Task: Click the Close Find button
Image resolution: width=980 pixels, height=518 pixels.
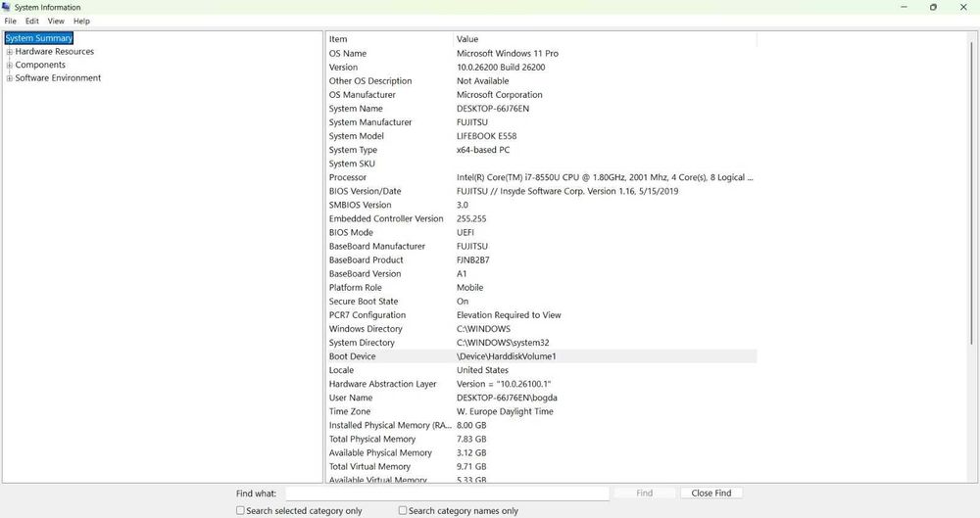Action: pos(711,493)
